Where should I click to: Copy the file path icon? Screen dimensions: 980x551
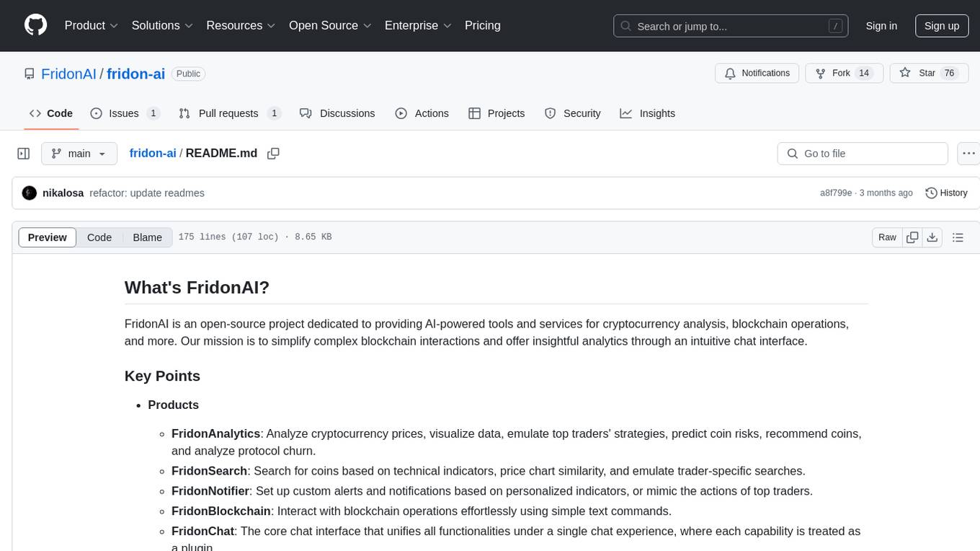click(x=273, y=154)
